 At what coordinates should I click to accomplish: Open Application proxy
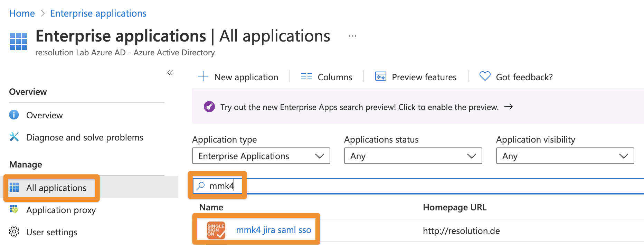pyautogui.click(x=61, y=210)
